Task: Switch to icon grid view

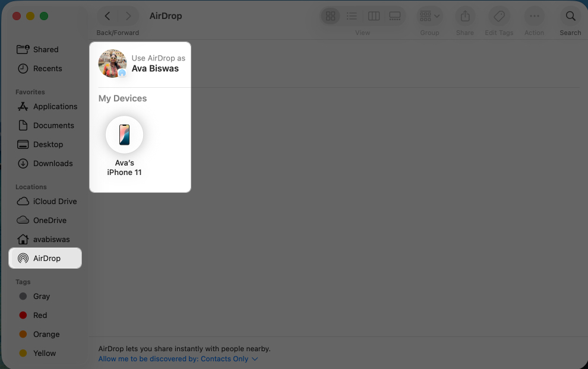Action: 330,16
